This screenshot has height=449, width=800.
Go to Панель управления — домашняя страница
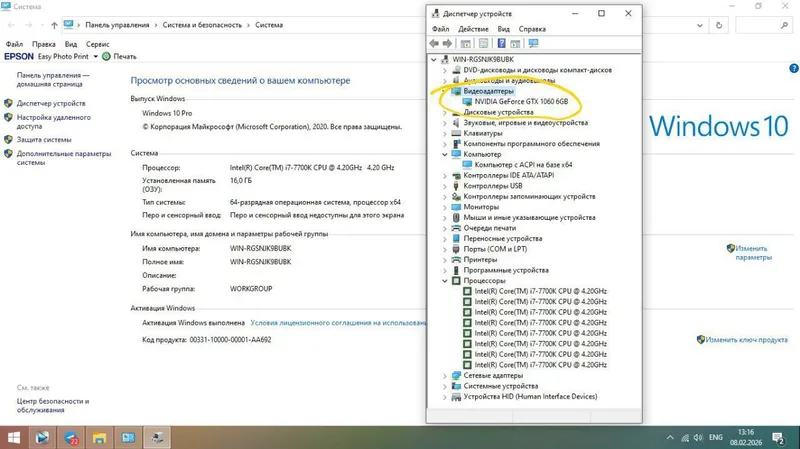(x=53, y=80)
